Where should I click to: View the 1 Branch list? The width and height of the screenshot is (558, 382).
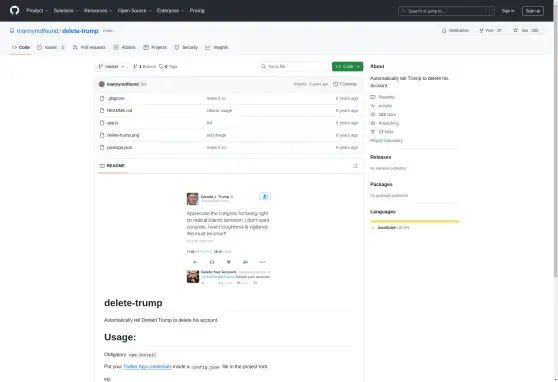144,67
